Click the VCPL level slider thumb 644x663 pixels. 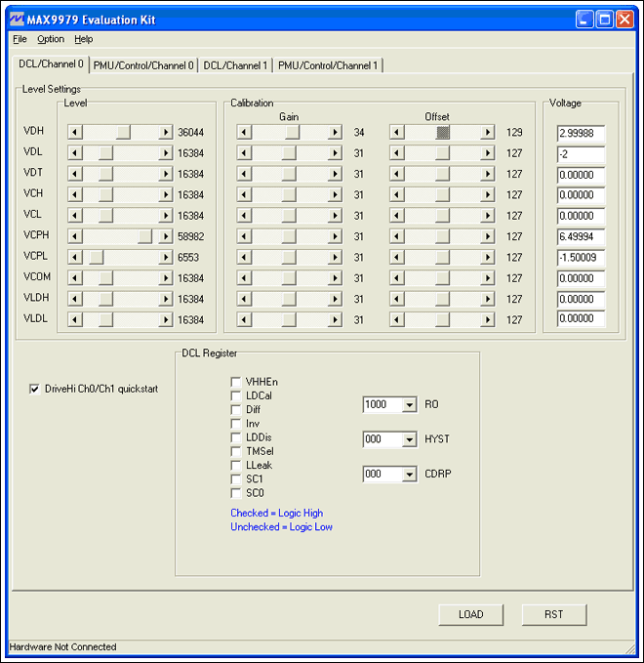point(97,257)
